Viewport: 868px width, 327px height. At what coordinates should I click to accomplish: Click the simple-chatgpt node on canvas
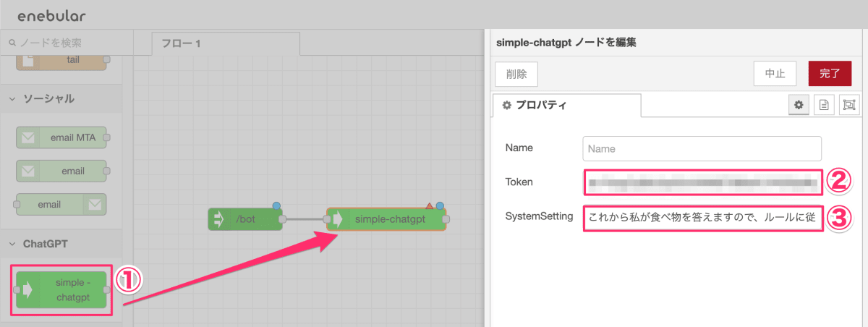coord(387,218)
